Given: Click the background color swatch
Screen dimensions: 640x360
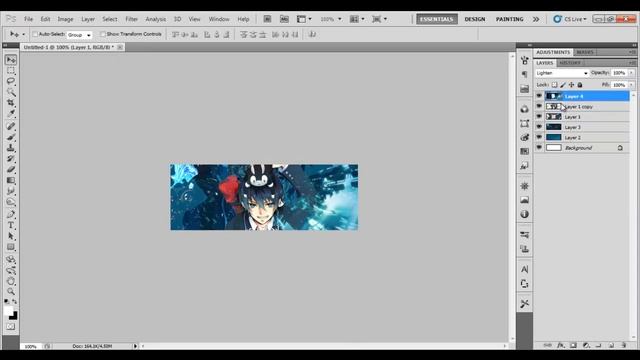Looking at the screenshot, I should tap(14, 316).
